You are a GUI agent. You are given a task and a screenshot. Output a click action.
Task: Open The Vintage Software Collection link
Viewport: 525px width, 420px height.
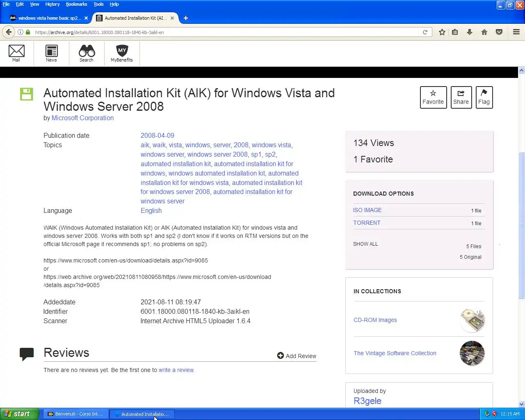point(395,353)
